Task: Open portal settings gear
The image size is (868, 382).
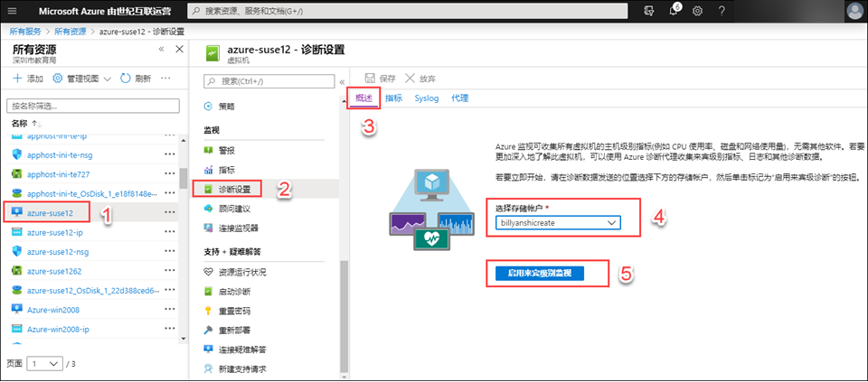Action: pyautogui.click(x=698, y=11)
